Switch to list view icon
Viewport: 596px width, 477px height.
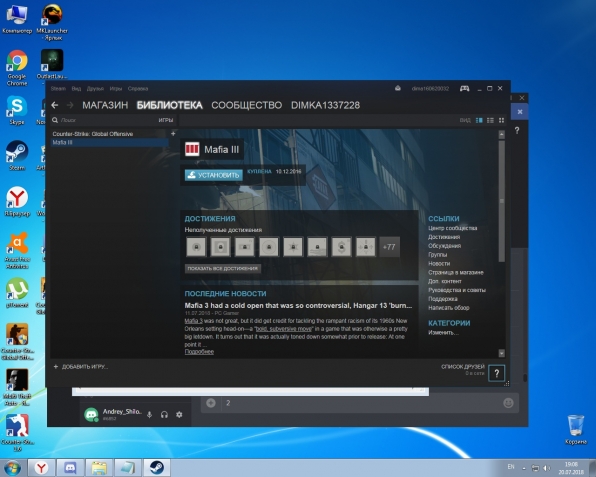click(x=490, y=120)
